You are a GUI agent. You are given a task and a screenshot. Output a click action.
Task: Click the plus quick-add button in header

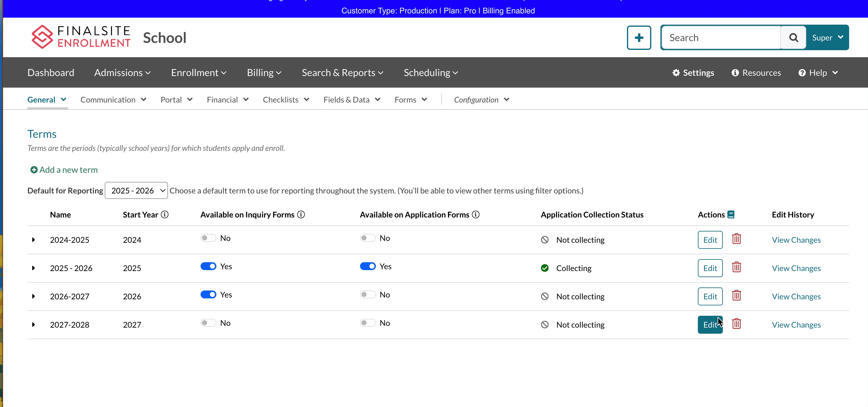[x=639, y=38]
